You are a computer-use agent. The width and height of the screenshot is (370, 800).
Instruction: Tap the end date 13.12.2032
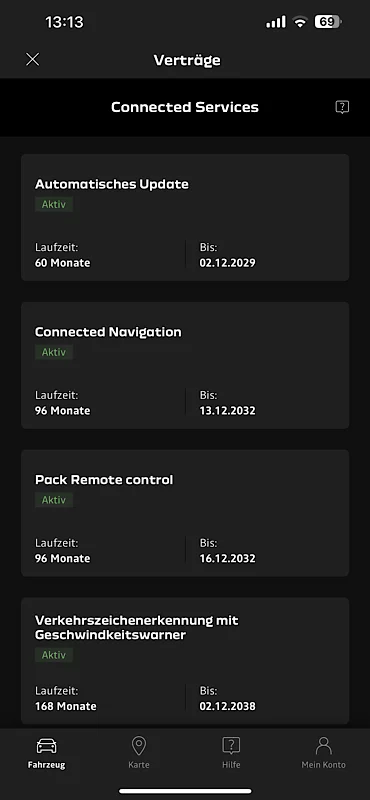point(228,411)
